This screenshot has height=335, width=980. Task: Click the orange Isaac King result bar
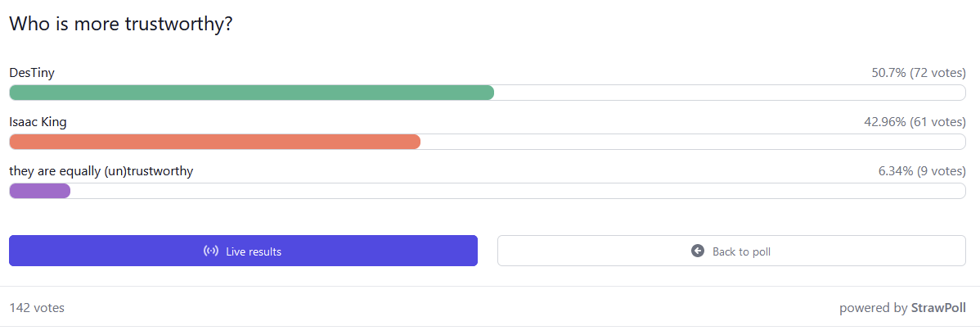click(x=215, y=142)
